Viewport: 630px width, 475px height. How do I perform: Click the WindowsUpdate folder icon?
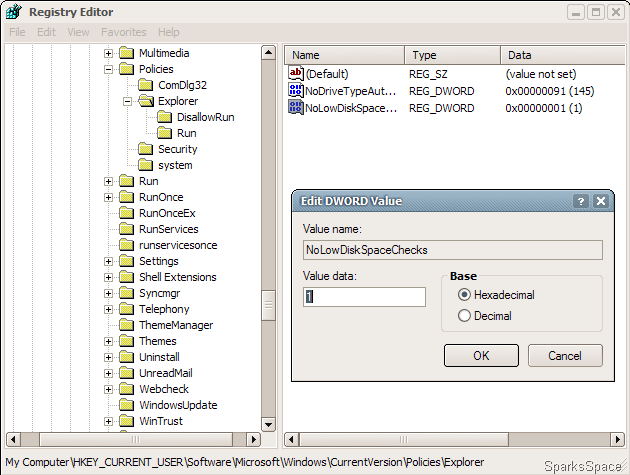127,405
